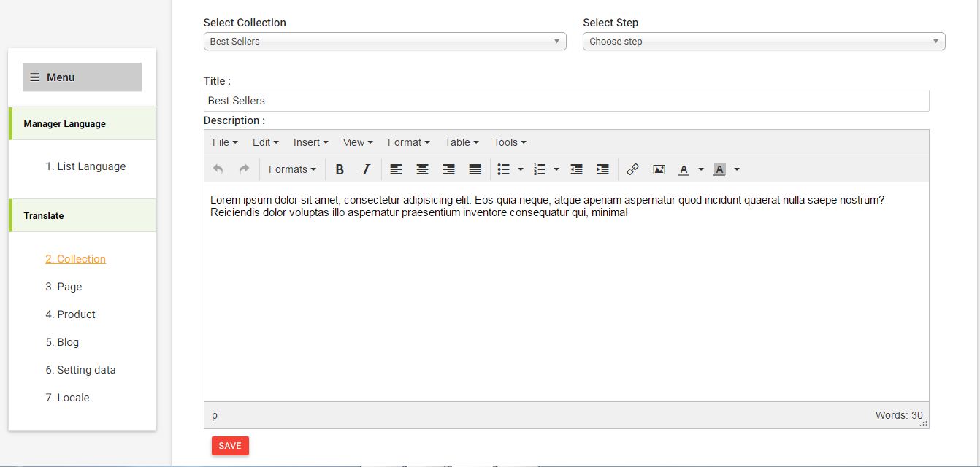980x467 pixels.
Task: Click the Bold formatting icon
Action: pyautogui.click(x=340, y=169)
